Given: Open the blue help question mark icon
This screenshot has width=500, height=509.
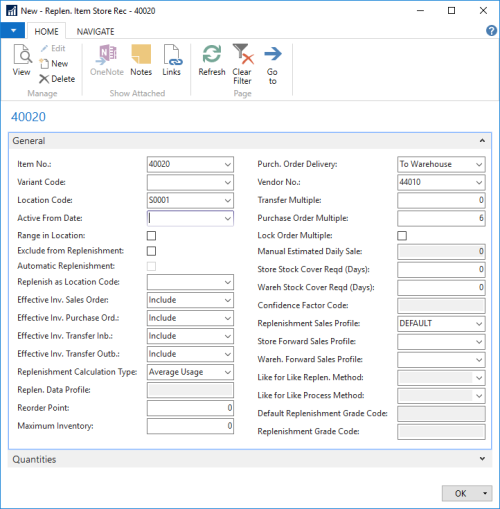Looking at the screenshot, I should coord(491,31).
